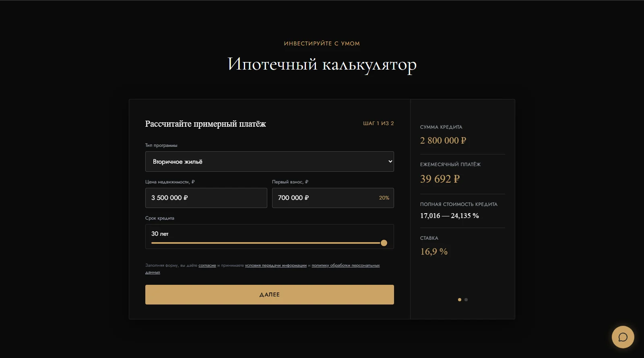Click the 'ПОЛНАЯ СТОИМОСТЬ КРЕДИТА' label
The width and height of the screenshot is (644, 358).
459,204
